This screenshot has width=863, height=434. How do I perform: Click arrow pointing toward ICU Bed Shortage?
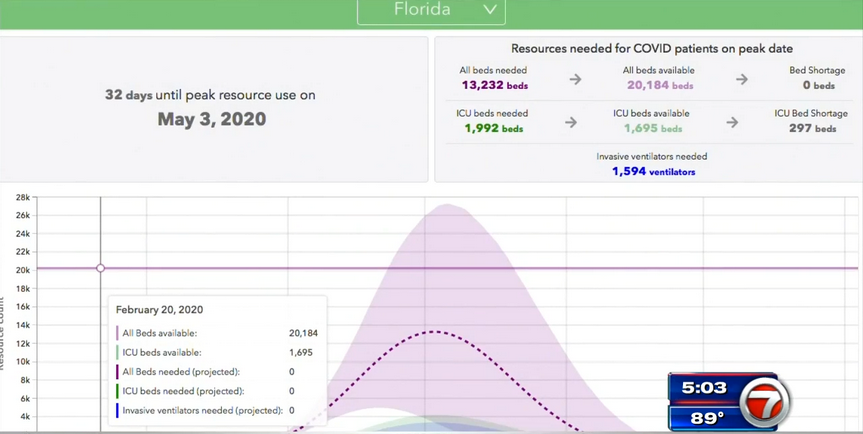[732, 122]
